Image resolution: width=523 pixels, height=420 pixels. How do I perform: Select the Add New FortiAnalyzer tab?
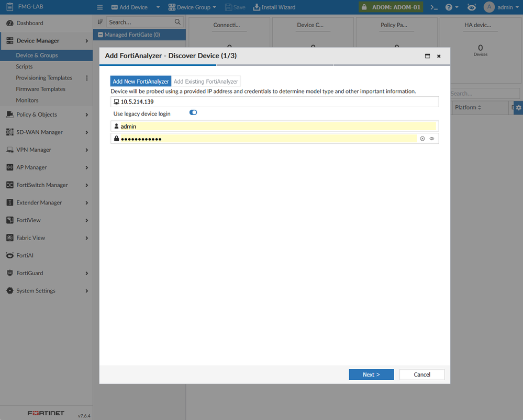point(141,82)
